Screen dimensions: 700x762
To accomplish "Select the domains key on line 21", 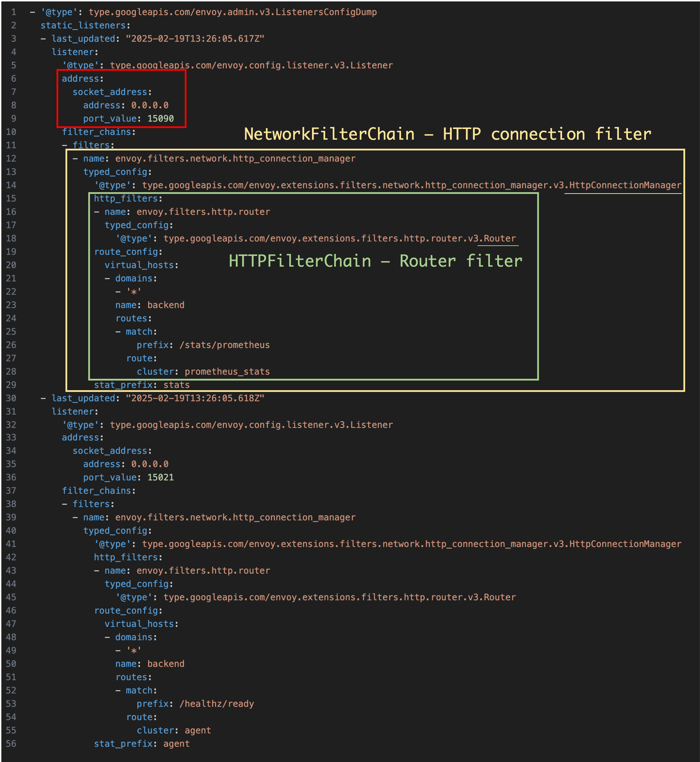I will coord(134,278).
